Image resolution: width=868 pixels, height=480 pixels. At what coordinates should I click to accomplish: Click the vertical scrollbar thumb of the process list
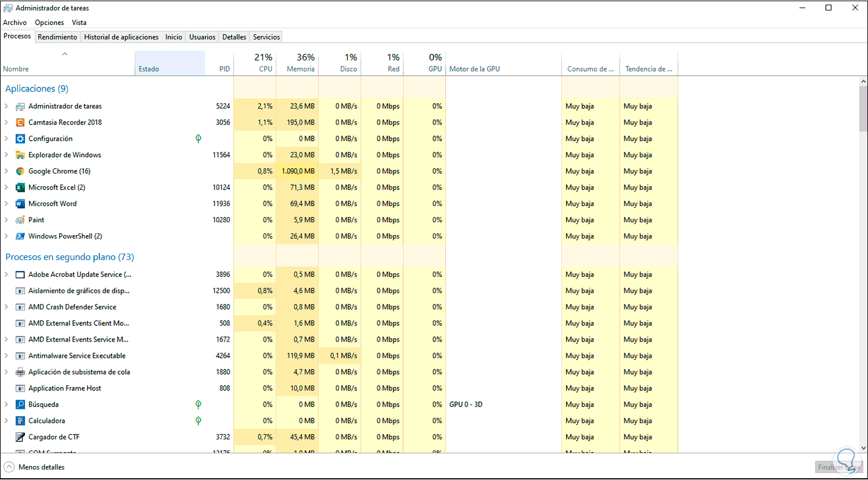(x=863, y=109)
